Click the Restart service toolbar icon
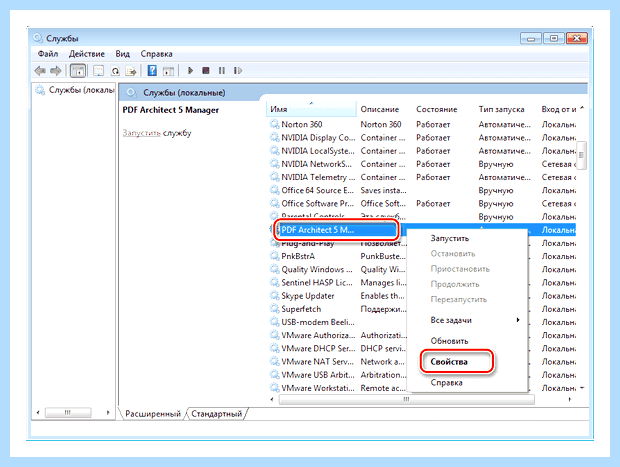 [x=238, y=70]
